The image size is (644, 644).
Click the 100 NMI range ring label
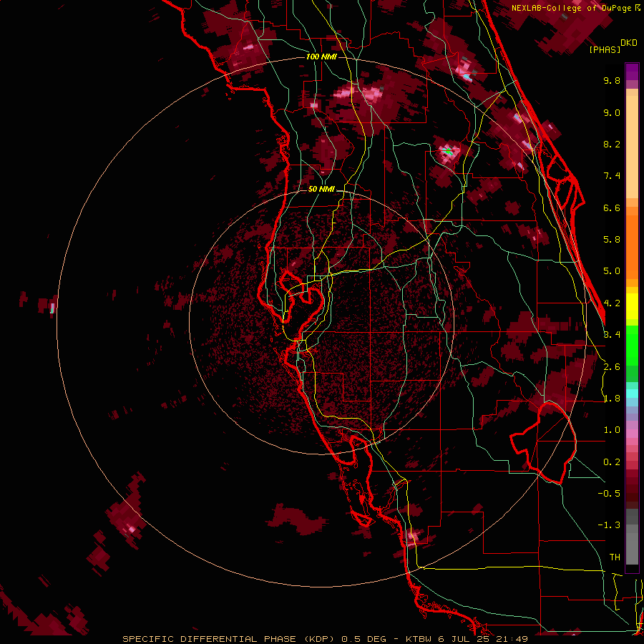321,57
